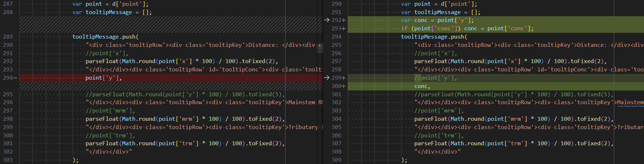The width and height of the screenshot is (644, 164).
Task: Click parseFloat point['x'] code on right line 297
Action: [510, 61]
